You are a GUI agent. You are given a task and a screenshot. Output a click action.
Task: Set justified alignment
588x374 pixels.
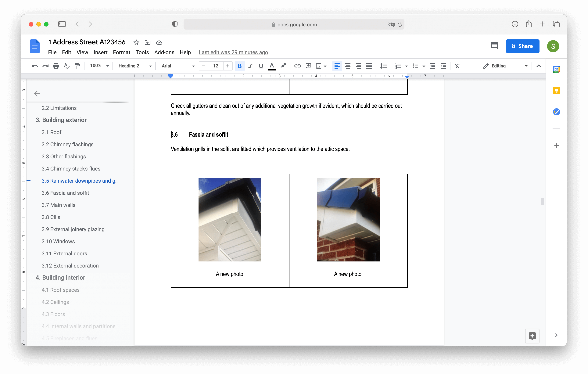[369, 66]
